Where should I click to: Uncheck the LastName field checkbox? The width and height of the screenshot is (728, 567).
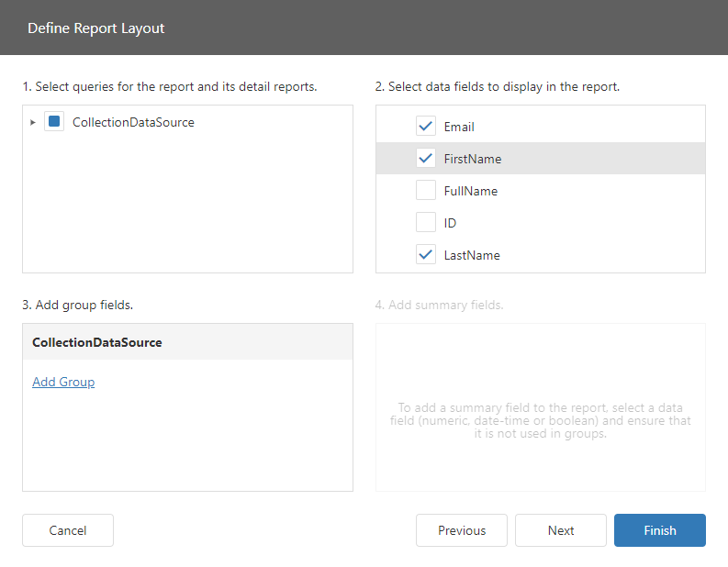[x=426, y=254]
